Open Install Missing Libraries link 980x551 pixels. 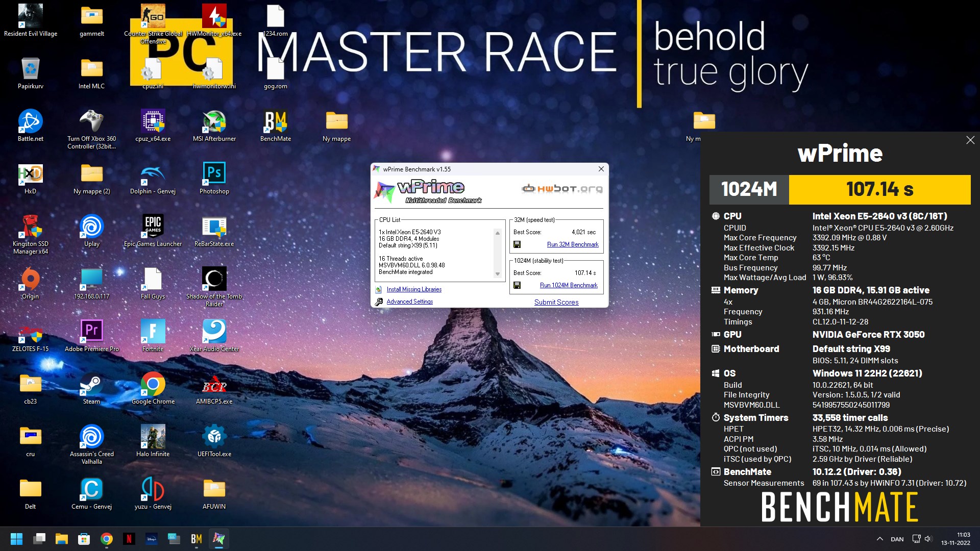414,289
